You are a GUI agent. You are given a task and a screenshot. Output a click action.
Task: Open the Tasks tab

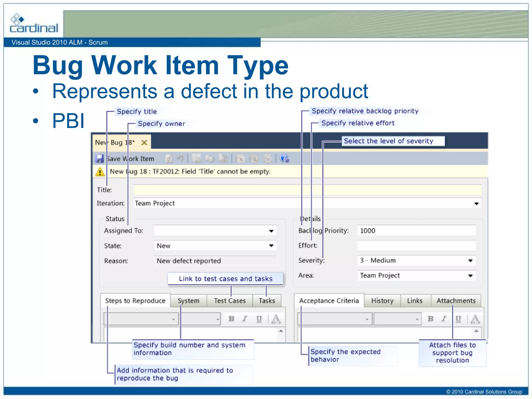pos(267,301)
